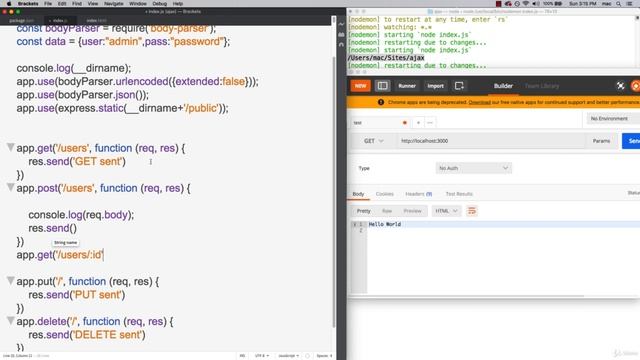Open the UTF-8 encoding dropdown in status bar

tap(262, 356)
